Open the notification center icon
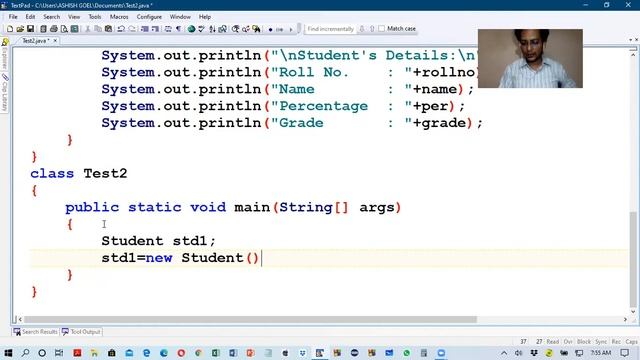Screen dimensions: 640x360 coord(624,353)
